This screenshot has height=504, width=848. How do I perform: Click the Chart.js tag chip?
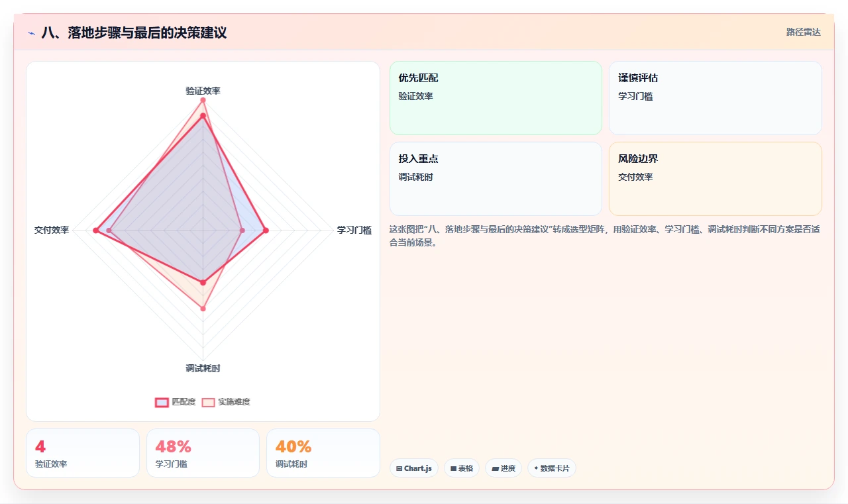[x=414, y=468]
